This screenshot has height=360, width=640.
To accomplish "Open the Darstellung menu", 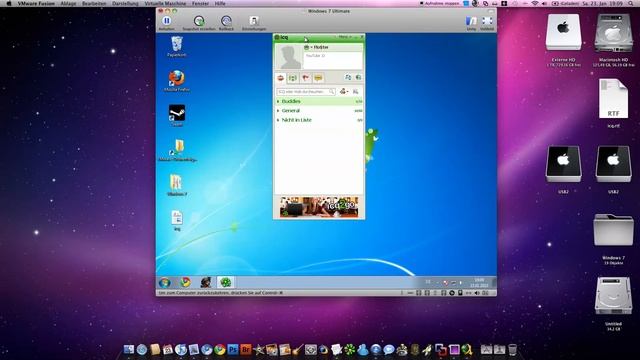I will tap(125, 3).
